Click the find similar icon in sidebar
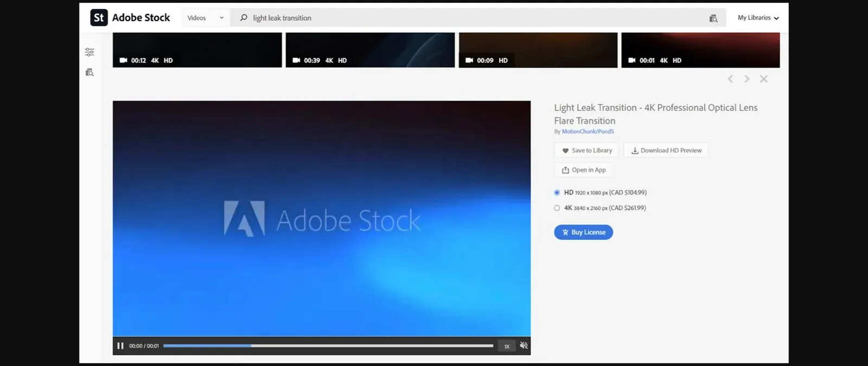Screen dimensions: 868x366 coord(90,72)
